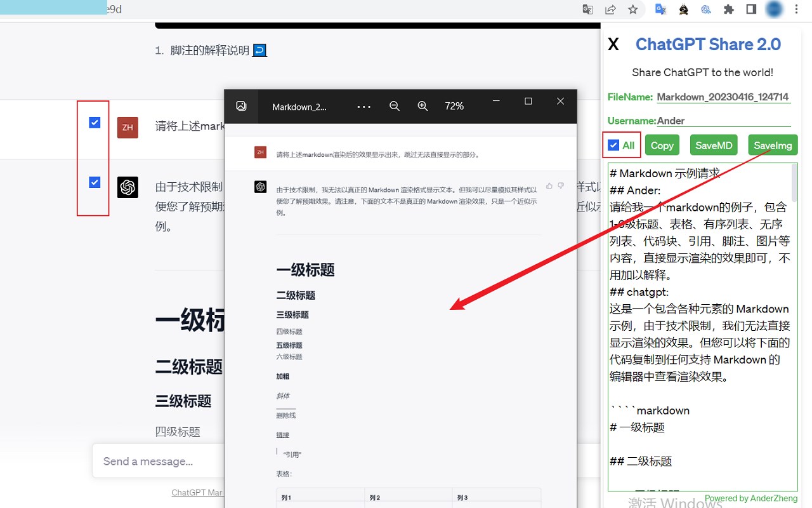This screenshot has height=508, width=812.
Task: Close the ChatGPT Share panel with X
Action: pyautogui.click(x=613, y=44)
